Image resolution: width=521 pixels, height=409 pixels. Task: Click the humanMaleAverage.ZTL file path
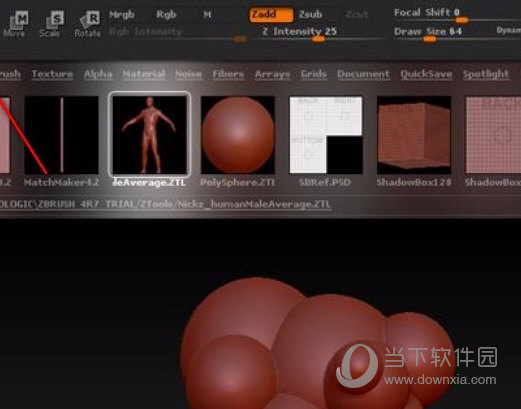165,204
